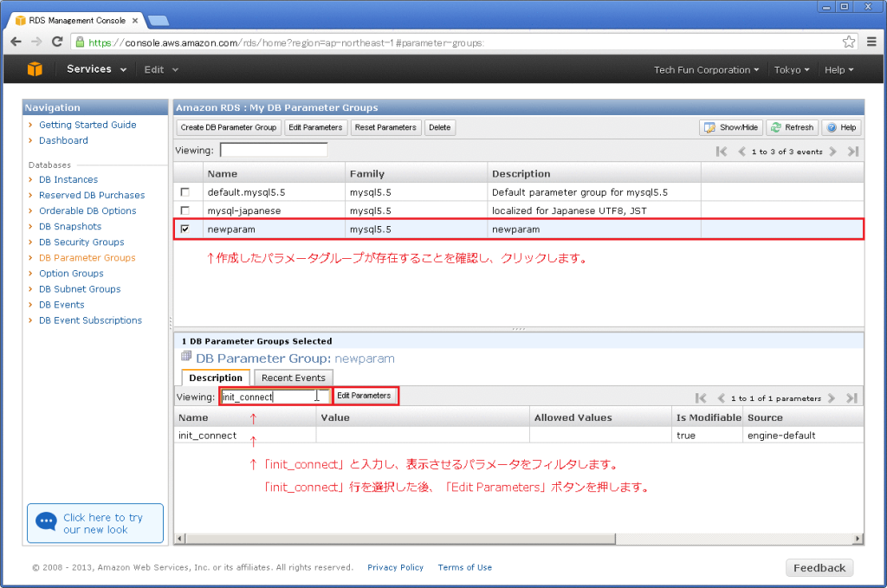Check the mysql-japanese row checkbox
Viewport: 887px width, 588px height.
[x=185, y=210]
